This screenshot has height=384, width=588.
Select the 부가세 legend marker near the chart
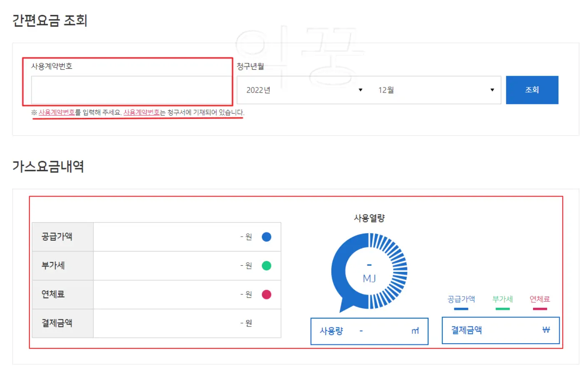[x=502, y=308]
